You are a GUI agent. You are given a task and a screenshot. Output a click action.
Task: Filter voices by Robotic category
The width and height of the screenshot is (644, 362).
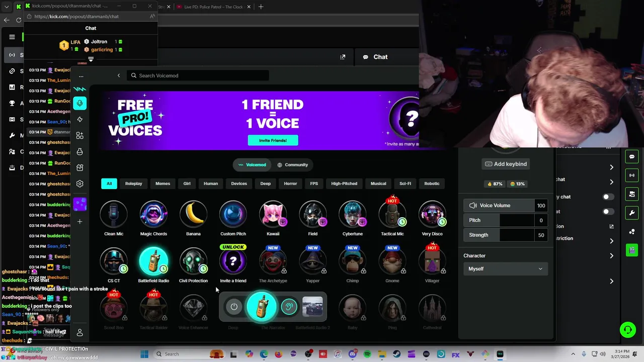[x=432, y=184]
